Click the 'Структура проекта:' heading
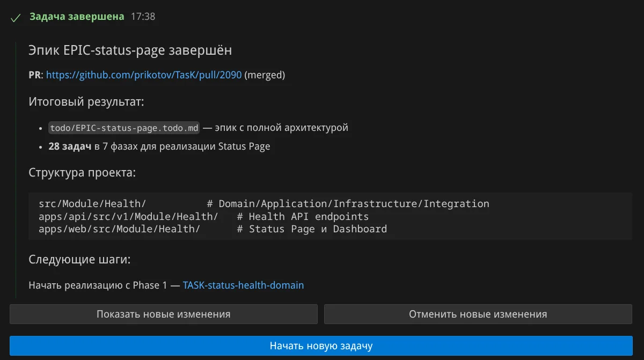Screen dimensions: 644x360 pos(82,173)
